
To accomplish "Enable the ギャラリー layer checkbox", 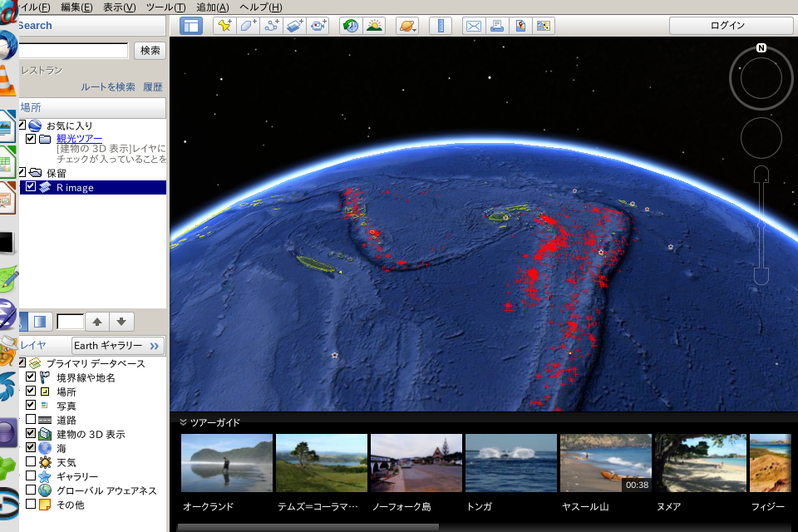I will click(31, 475).
